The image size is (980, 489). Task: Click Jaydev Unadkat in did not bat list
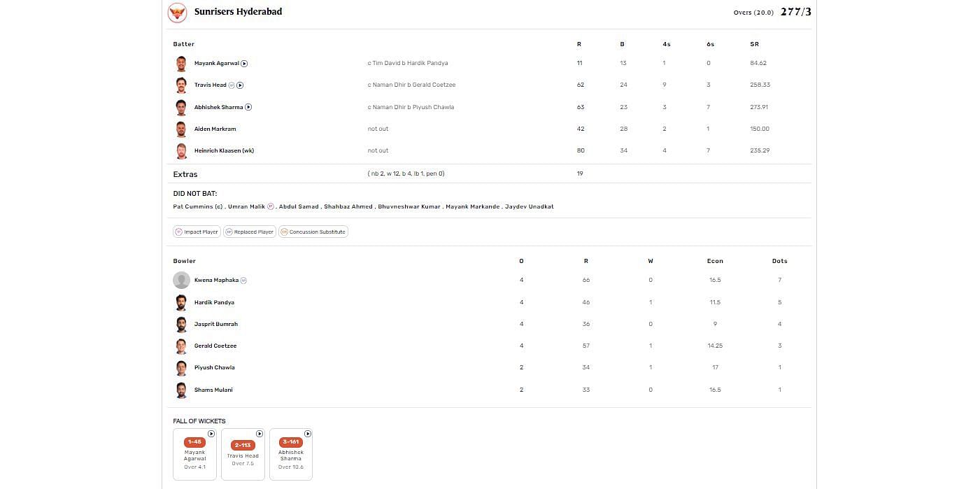coord(530,207)
